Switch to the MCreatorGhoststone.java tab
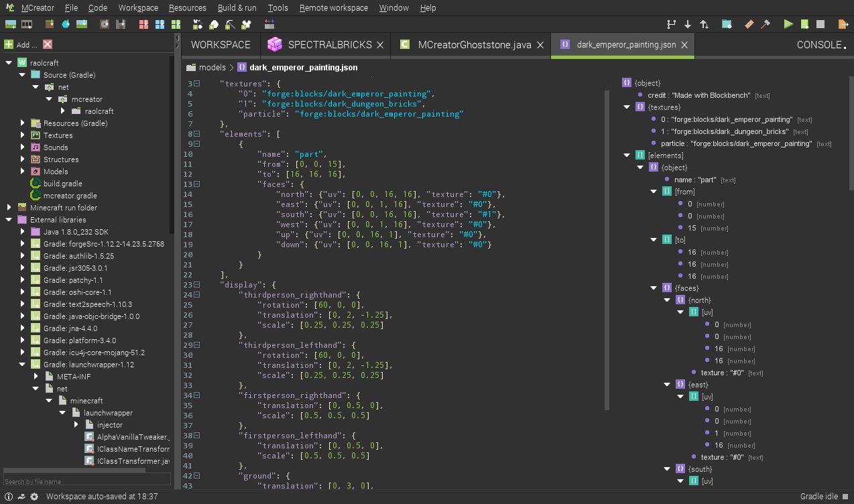854x504 pixels. (475, 45)
